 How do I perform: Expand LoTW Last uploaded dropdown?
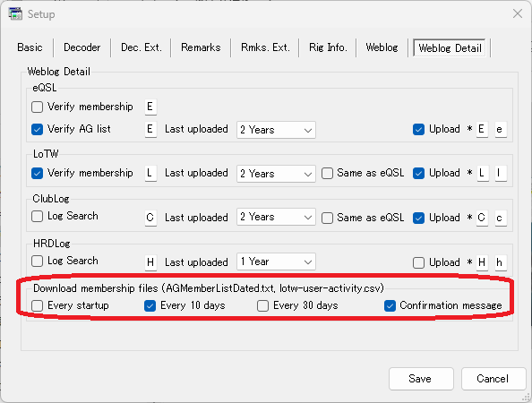click(x=276, y=174)
